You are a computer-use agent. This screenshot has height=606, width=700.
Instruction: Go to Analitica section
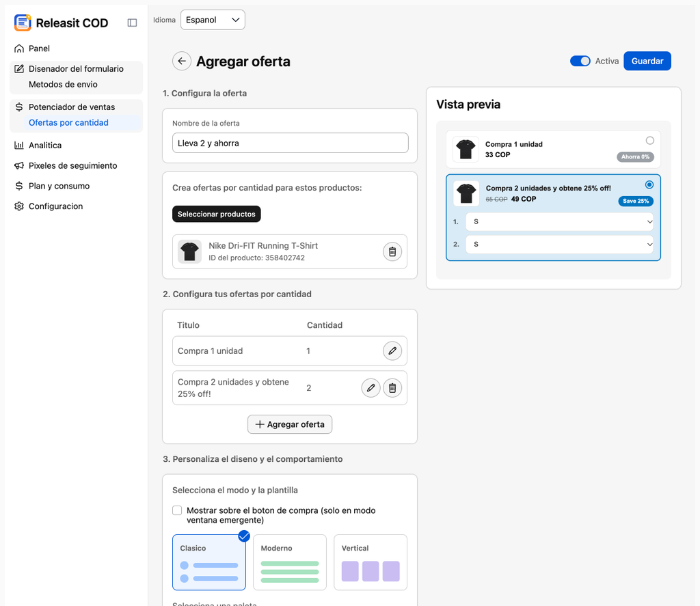[x=45, y=145]
